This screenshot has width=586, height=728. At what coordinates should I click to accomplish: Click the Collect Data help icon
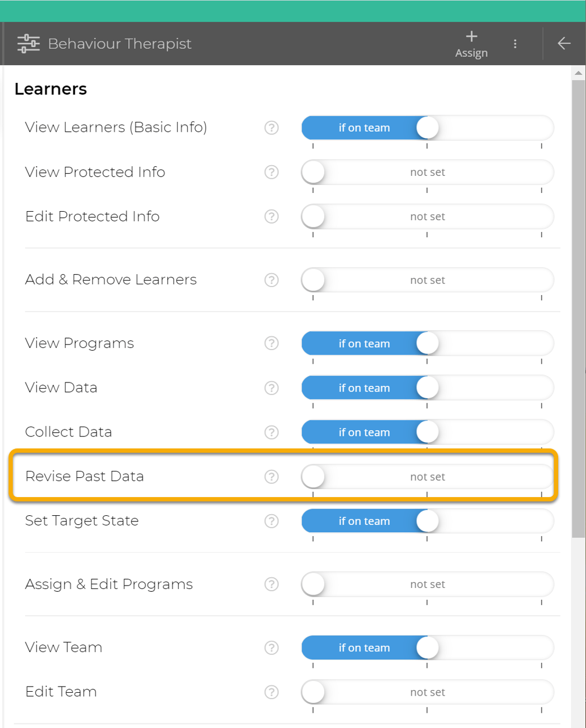pyautogui.click(x=271, y=432)
